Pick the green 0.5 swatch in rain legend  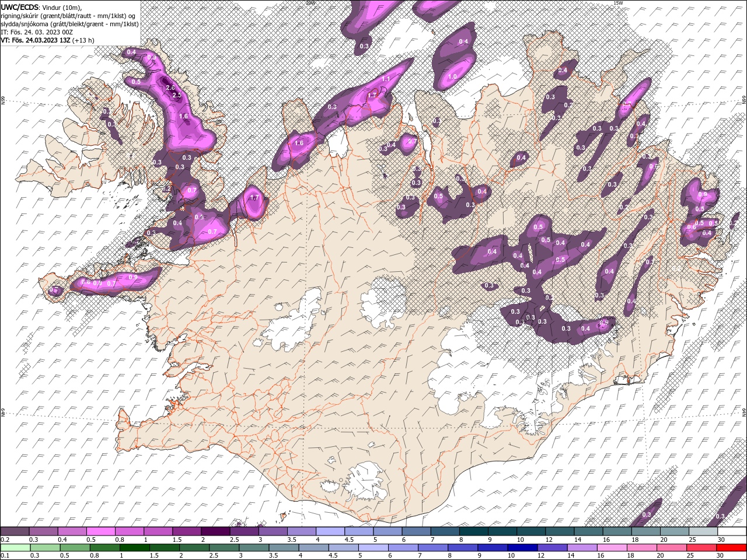pos(75,547)
